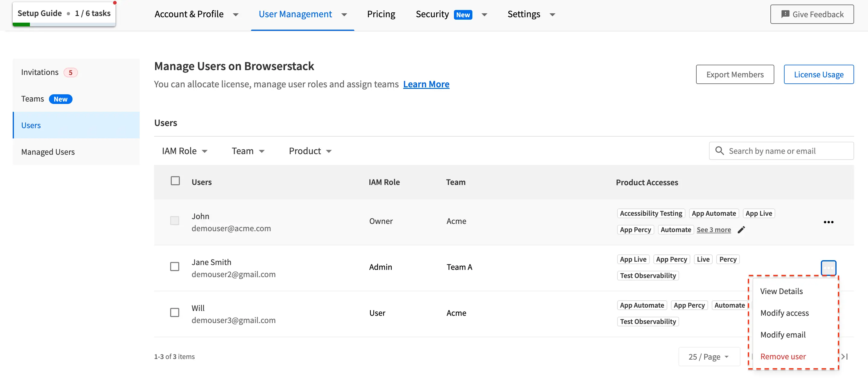Tick the checkbox next to Will
The width and height of the screenshot is (868, 385).
tap(175, 312)
